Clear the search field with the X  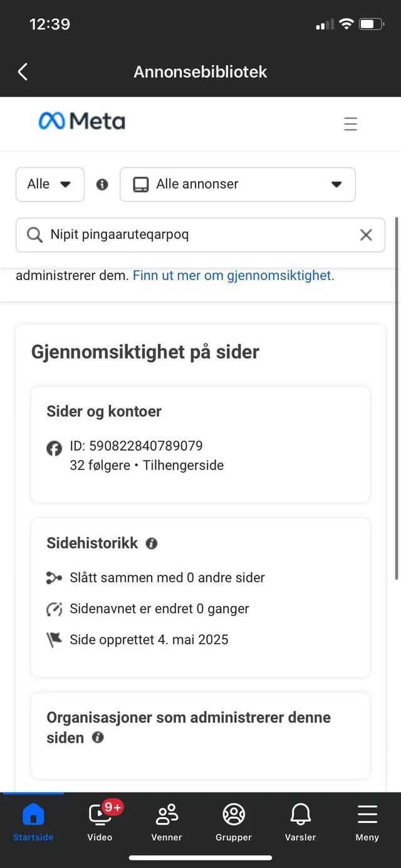tap(366, 235)
